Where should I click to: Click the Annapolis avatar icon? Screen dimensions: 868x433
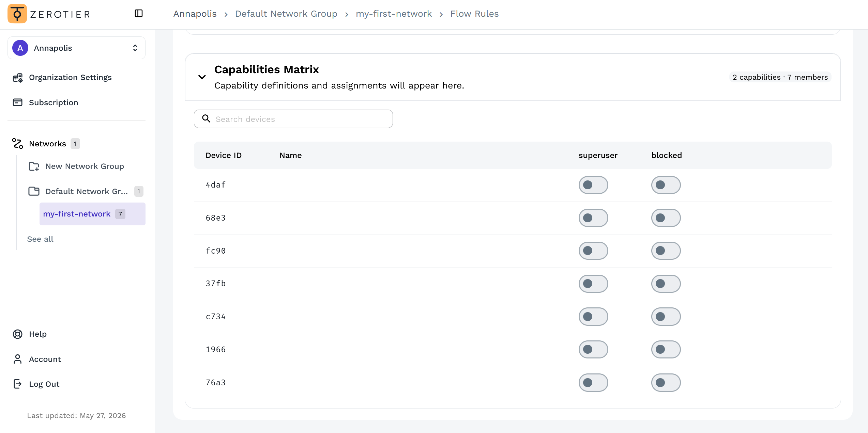(x=20, y=48)
